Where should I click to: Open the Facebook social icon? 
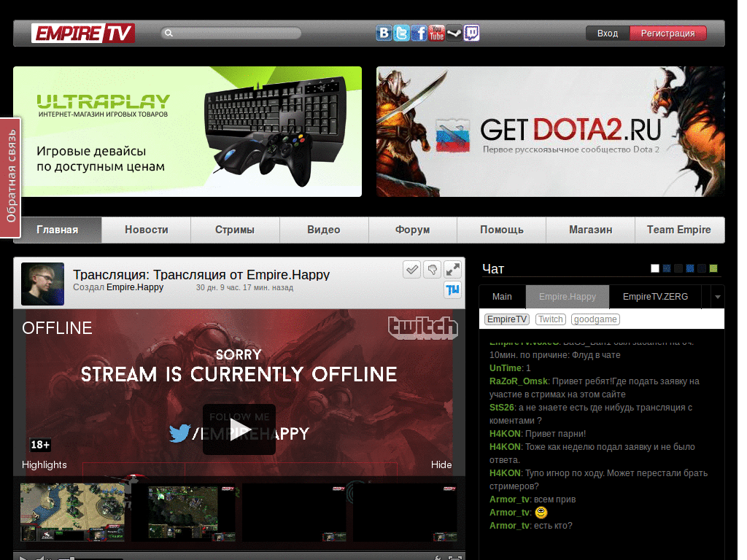[x=419, y=34]
